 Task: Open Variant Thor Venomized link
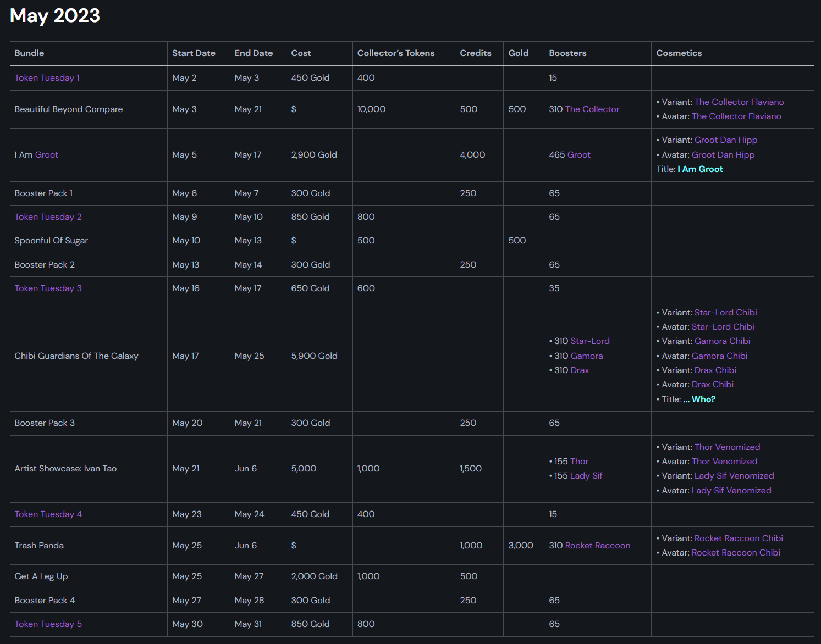728,447
